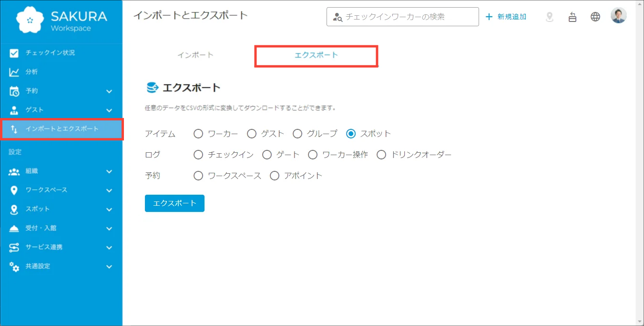Viewport: 644px width, 326px height.
Task: Select the ワーカー radio button
Action: coord(198,134)
